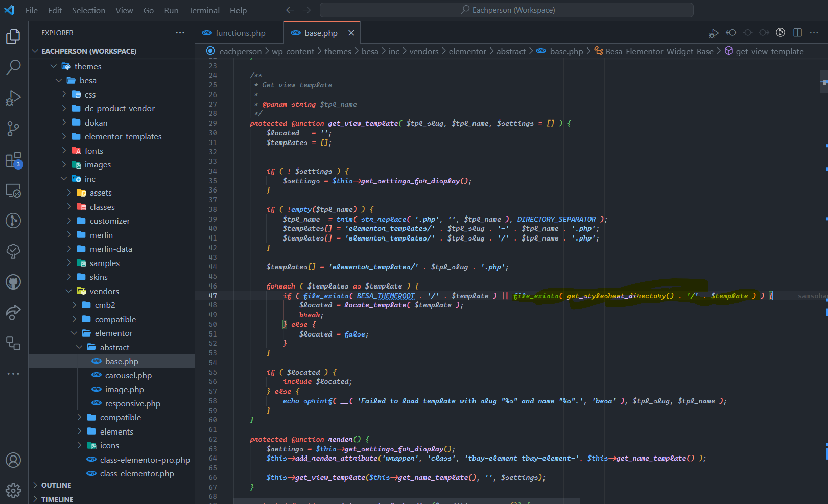Open the Help menu
Screen dimensions: 828x504
tap(238, 10)
